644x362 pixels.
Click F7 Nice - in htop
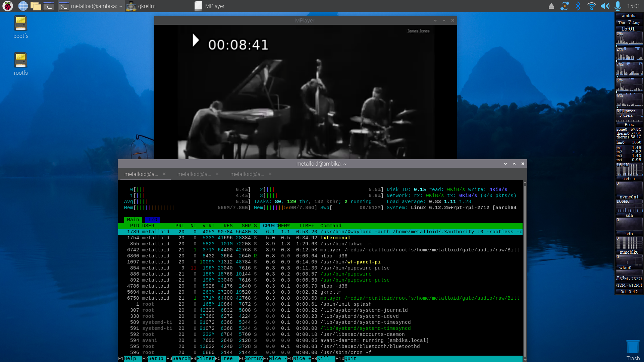pos(275,359)
